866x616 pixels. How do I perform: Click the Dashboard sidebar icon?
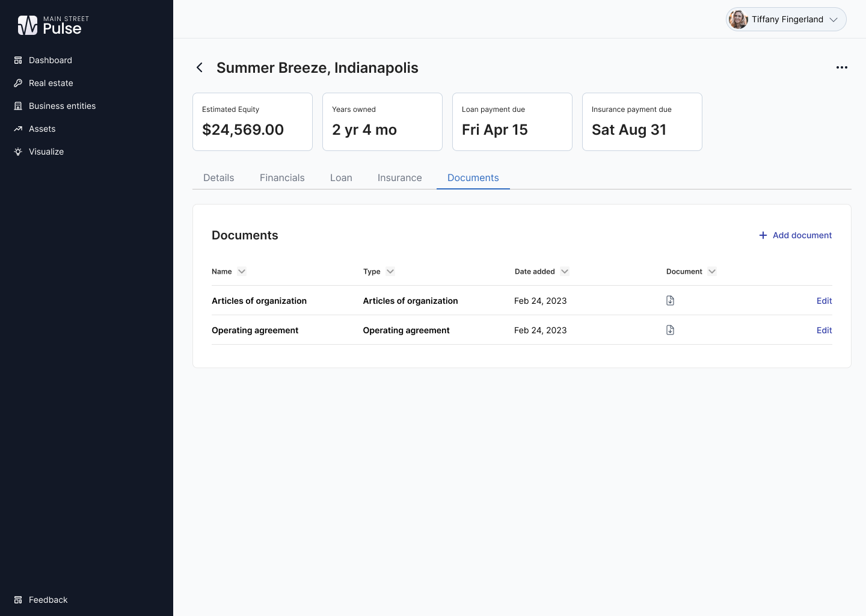coord(18,60)
